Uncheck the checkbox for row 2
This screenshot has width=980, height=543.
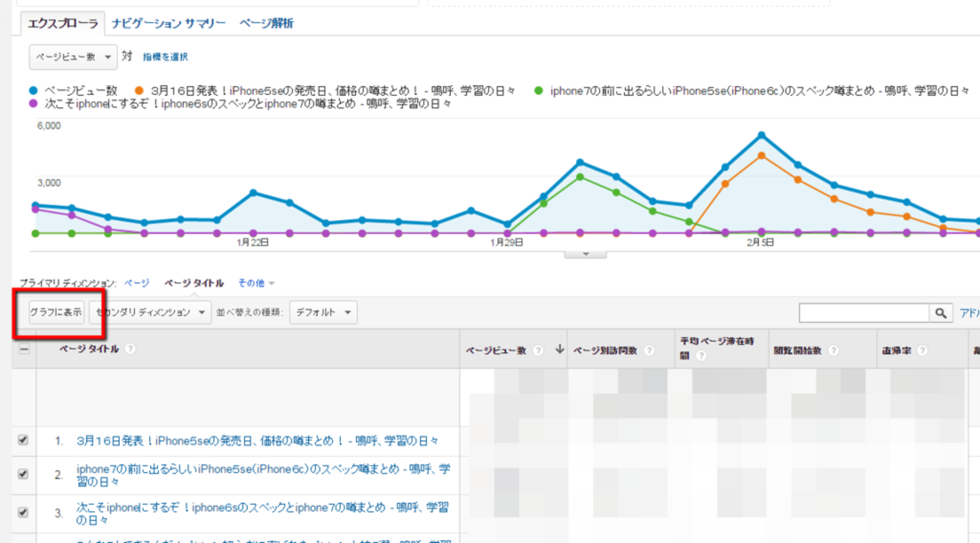[23, 474]
